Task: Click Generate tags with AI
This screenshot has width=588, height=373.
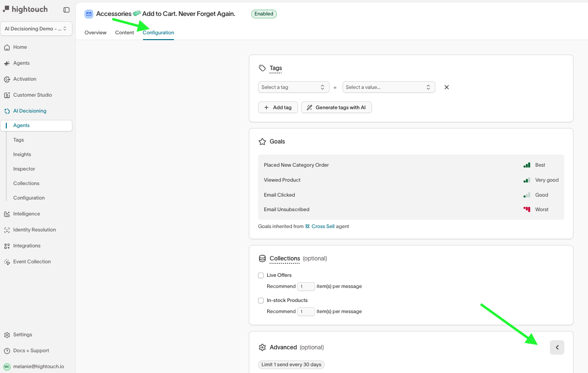Action: click(x=336, y=107)
